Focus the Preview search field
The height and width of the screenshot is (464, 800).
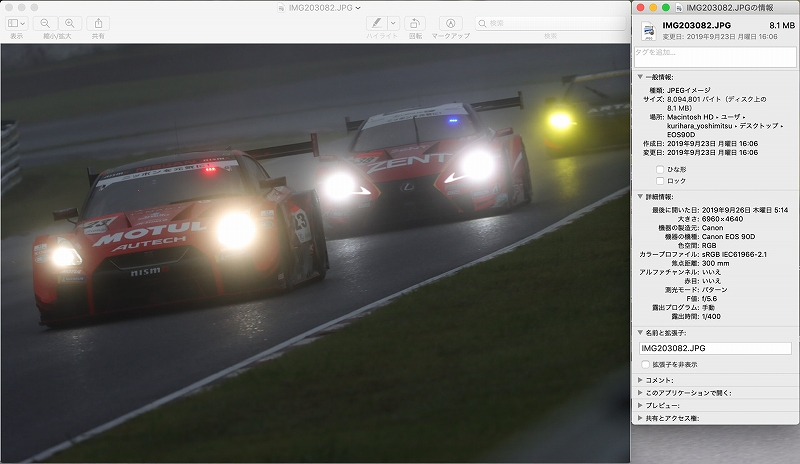[x=551, y=23]
